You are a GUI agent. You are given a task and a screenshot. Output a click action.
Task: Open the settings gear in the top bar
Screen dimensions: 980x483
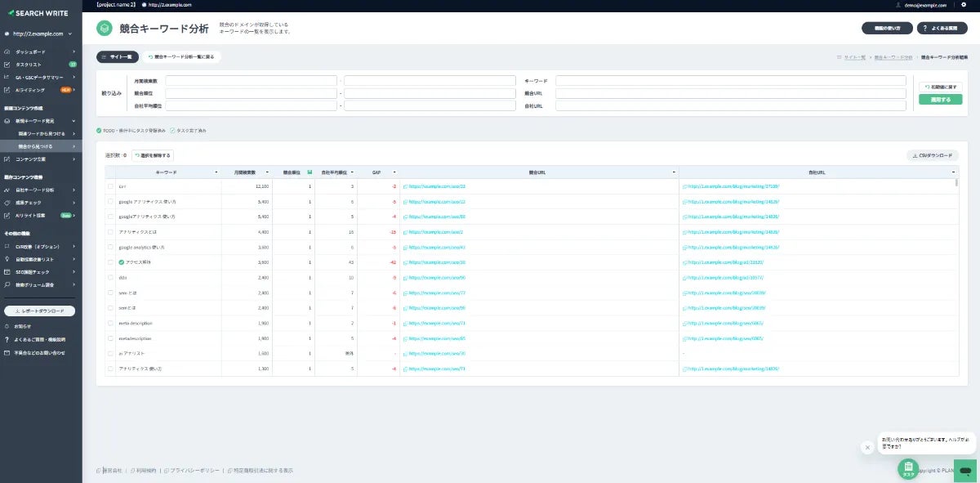click(964, 5)
